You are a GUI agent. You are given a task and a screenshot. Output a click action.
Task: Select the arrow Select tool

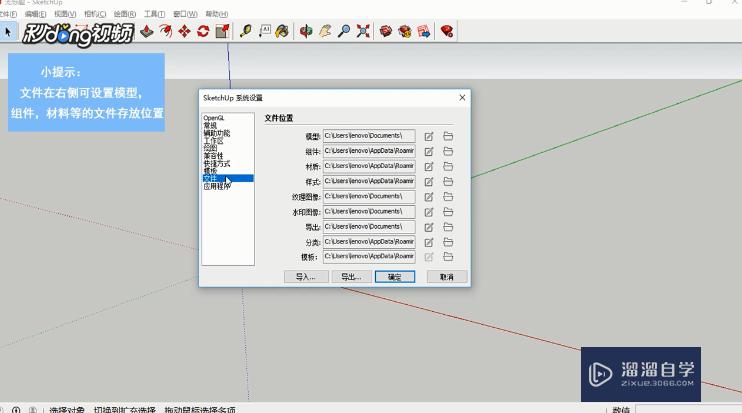click(x=8, y=32)
